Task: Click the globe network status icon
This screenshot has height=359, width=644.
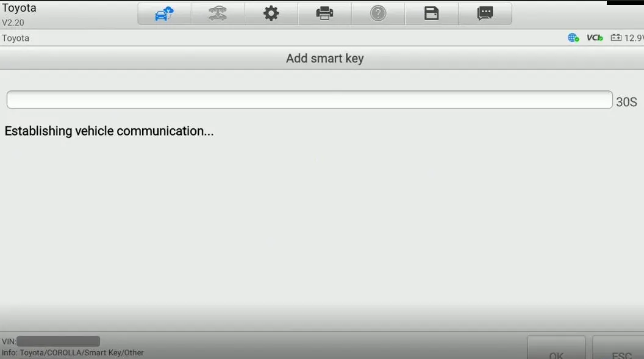Action: pyautogui.click(x=573, y=38)
